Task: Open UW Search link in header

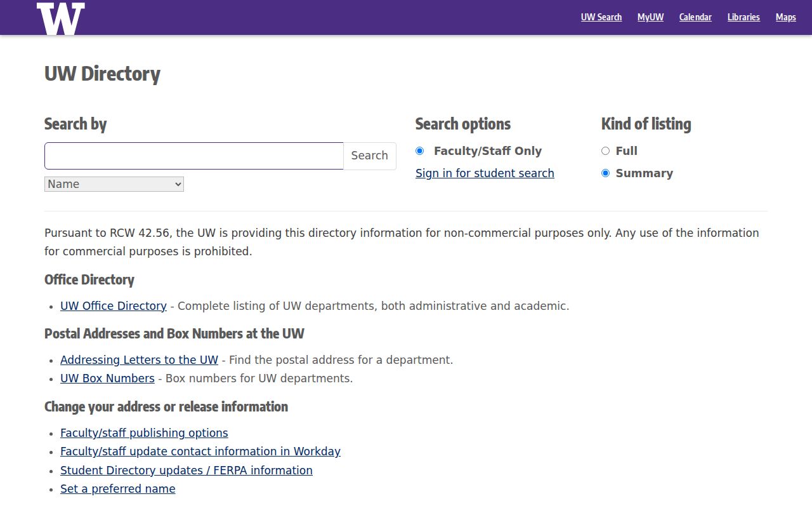Action: point(601,17)
